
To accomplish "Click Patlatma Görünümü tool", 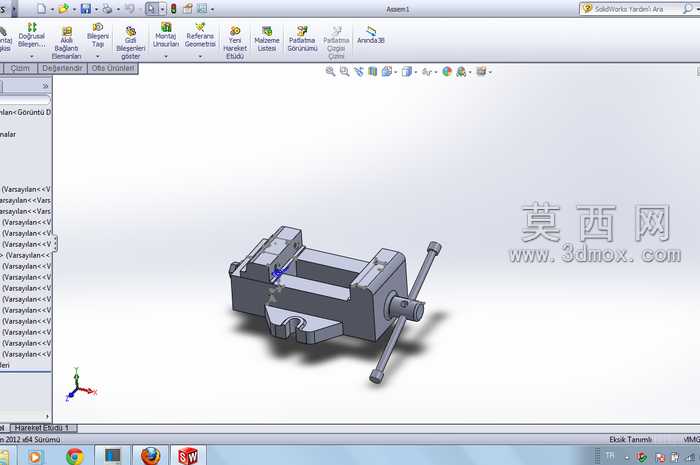I will click(302, 39).
